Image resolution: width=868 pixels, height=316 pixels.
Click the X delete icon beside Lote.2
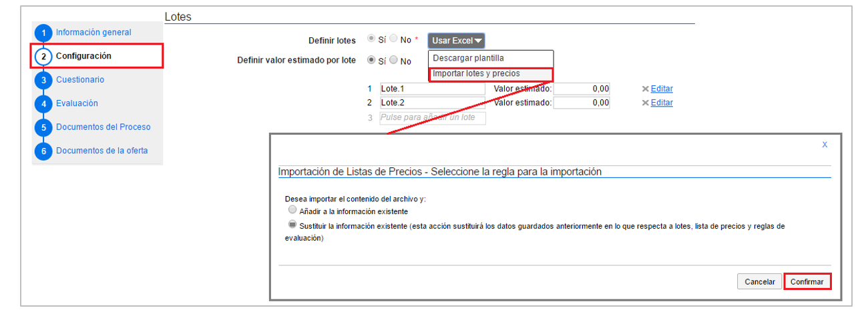pos(645,103)
